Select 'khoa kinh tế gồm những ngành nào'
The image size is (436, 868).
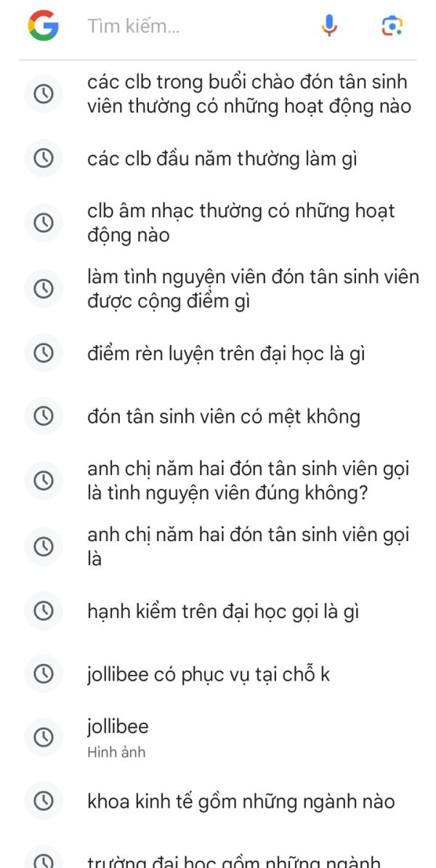pos(222,800)
